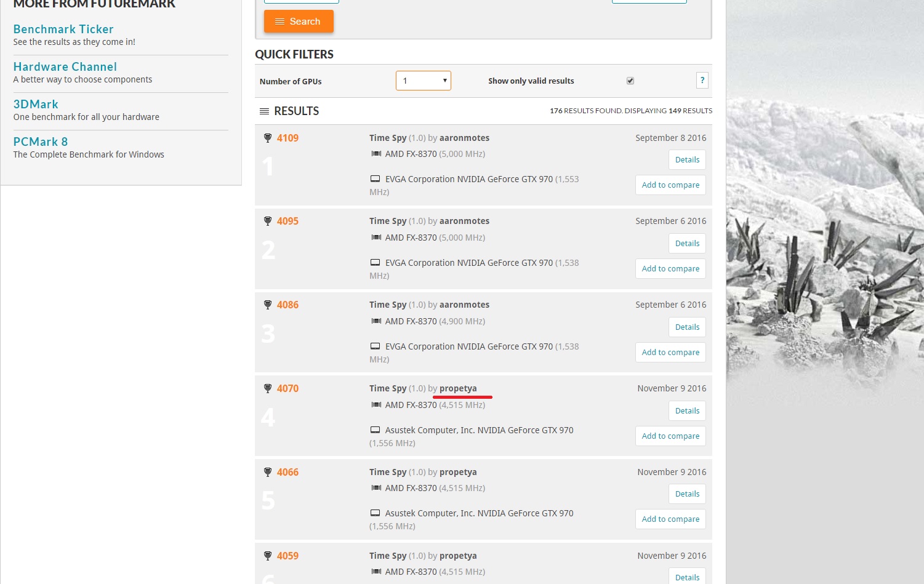
Task: Click the RESULTS list icon
Action: 264,111
